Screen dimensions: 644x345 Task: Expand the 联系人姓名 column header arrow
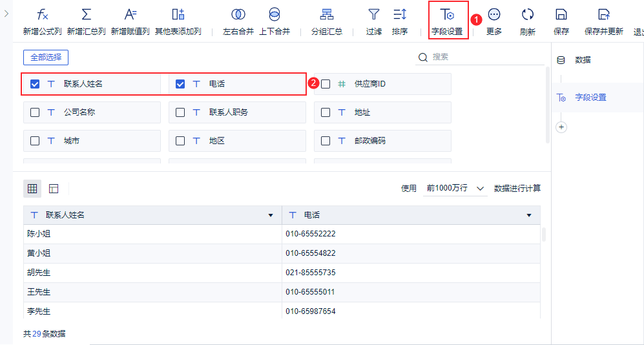(271, 215)
